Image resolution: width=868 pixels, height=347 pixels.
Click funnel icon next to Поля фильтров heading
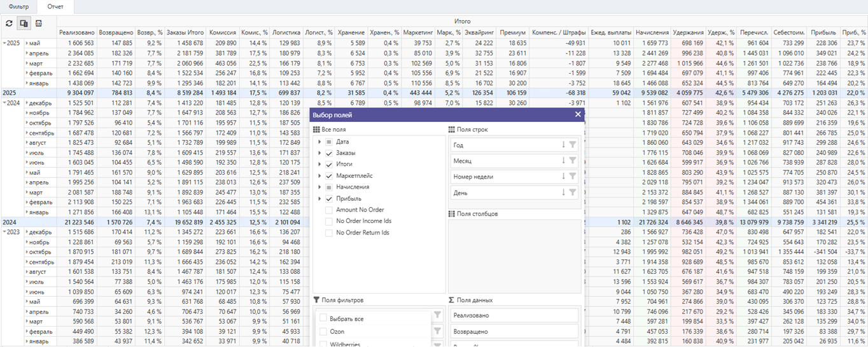(316, 300)
